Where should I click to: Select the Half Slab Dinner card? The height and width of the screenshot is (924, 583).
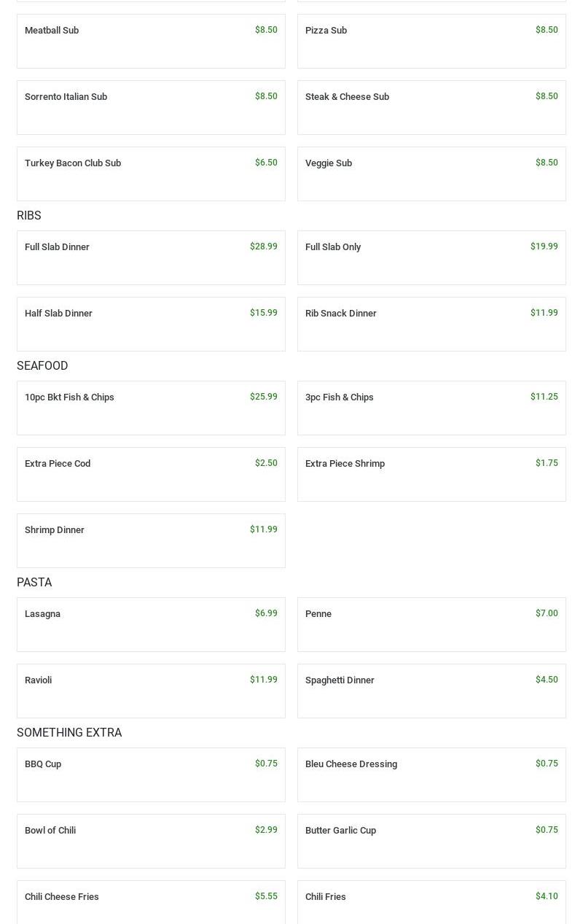pyautogui.click(x=151, y=324)
